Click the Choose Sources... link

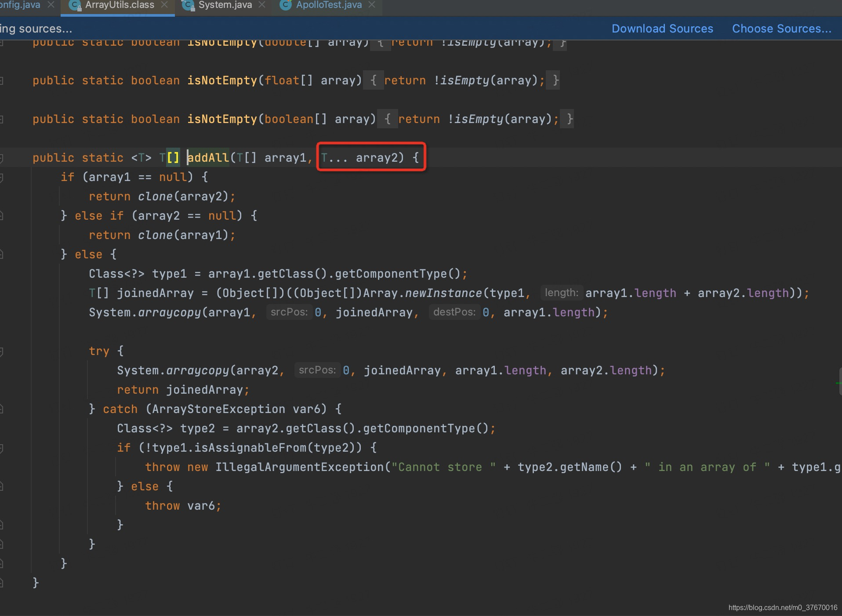point(782,29)
